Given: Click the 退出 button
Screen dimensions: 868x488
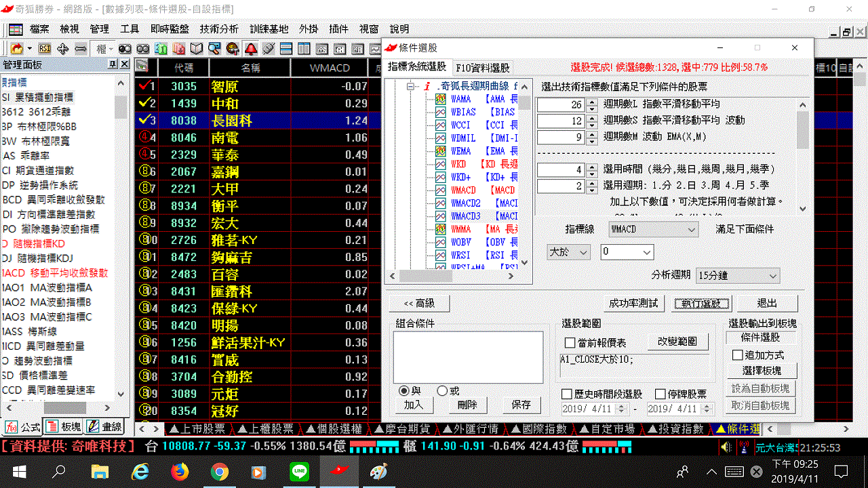Looking at the screenshot, I should click(x=768, y=303).
